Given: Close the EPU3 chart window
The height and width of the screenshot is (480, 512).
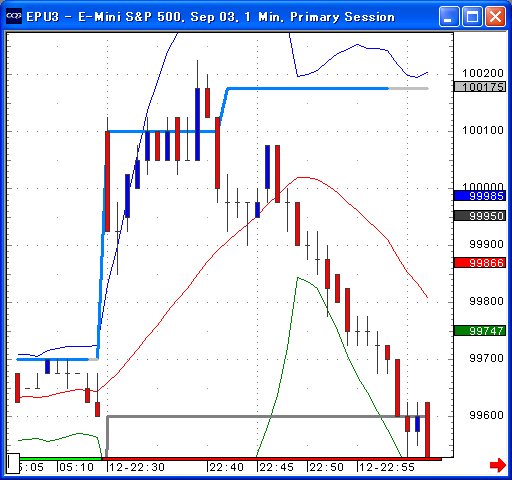Looking at the screenshot, I should click(495, 16).
